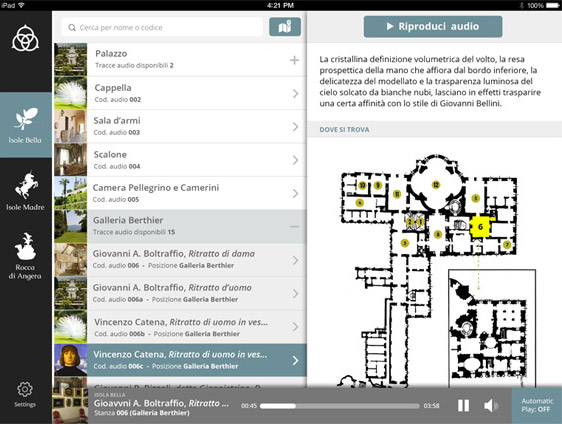Viewport: 562px width, 424px height.
Task: Seek on the audio progress bar
Action: coord(339,406)
